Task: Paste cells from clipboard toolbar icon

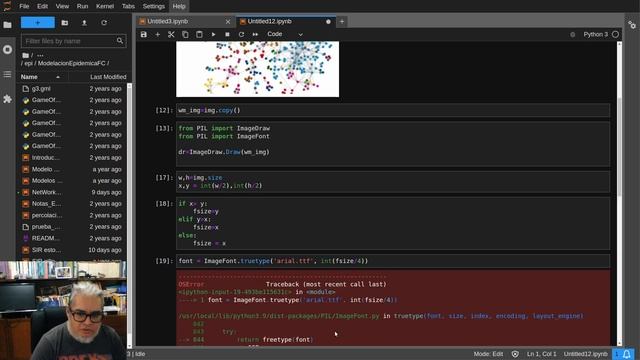Action: click(x=199, y=34)
